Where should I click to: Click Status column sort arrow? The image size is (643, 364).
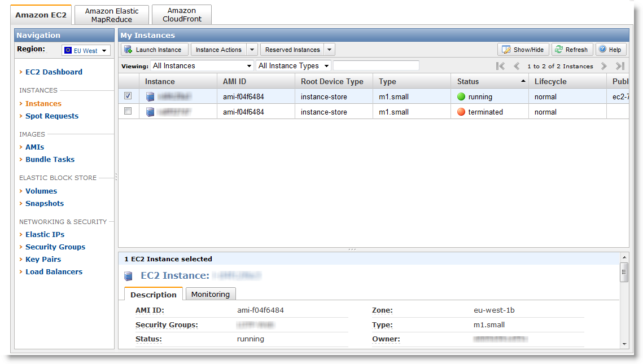click(523, 81)
